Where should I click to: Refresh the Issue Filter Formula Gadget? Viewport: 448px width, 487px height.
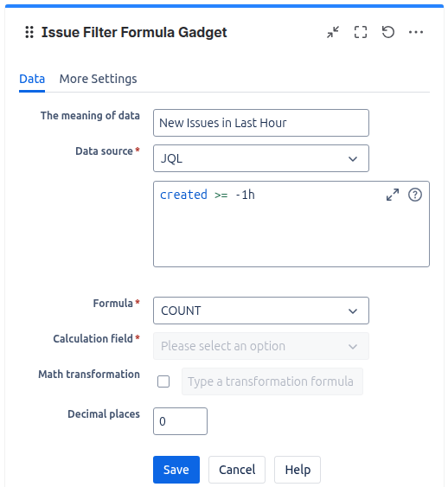[388, 32]
